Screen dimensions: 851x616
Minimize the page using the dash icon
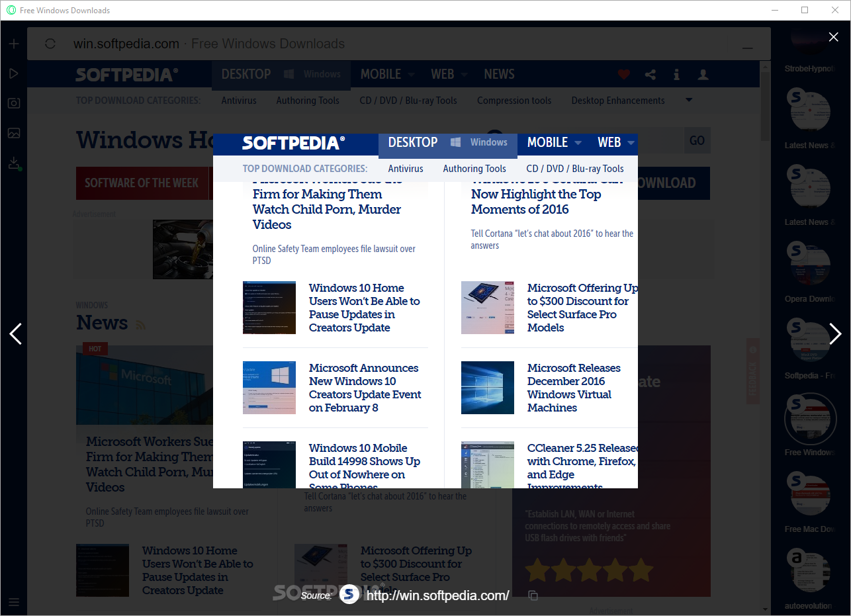tap(748, 48)
